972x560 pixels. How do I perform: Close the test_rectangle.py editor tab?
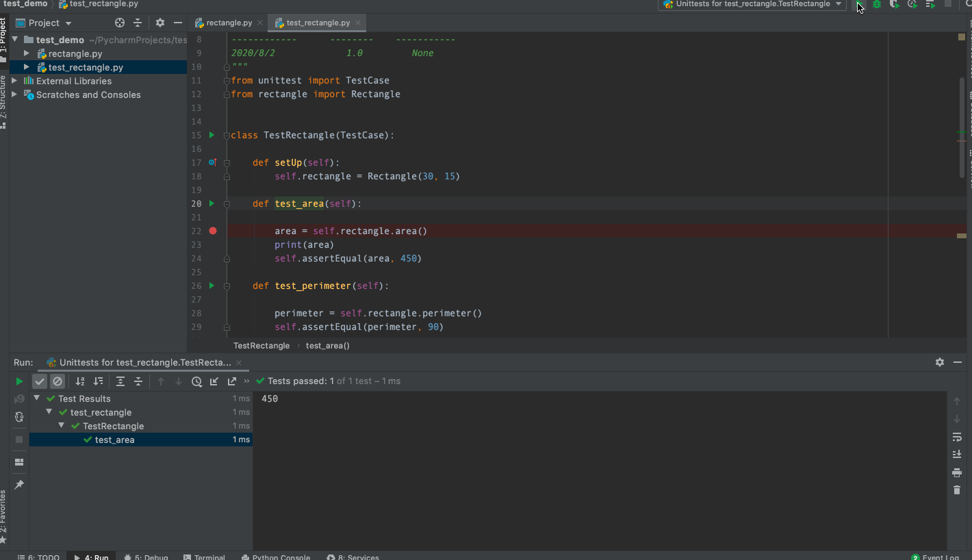click(359, 23)
